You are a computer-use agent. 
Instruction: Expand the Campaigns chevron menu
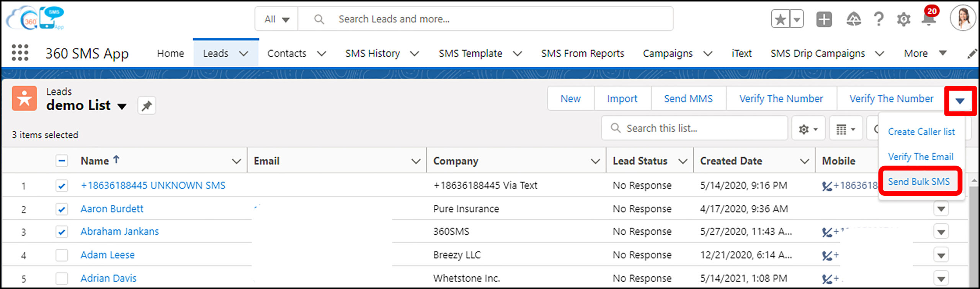click(708, 54)
